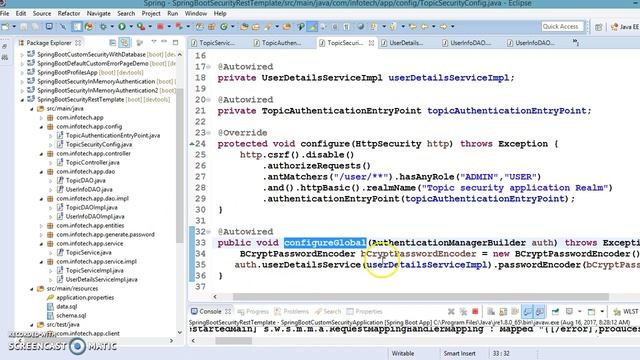Click Collapse All in Package Explorer
Image resolution: width=640 pixels, height=360 pixels.
pos(113,42)
